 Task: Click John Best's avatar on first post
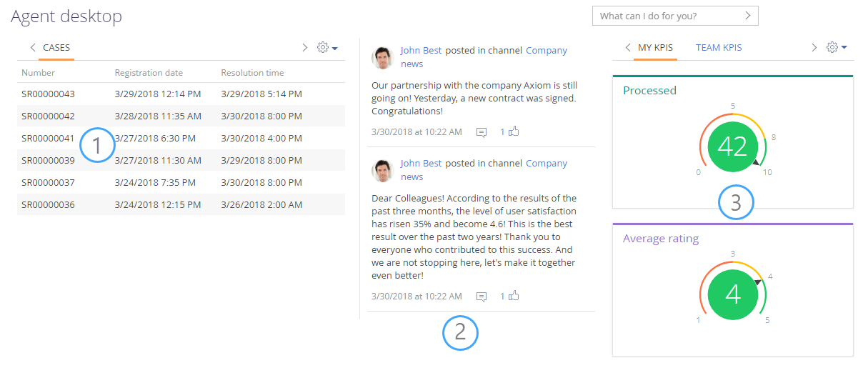383,58
